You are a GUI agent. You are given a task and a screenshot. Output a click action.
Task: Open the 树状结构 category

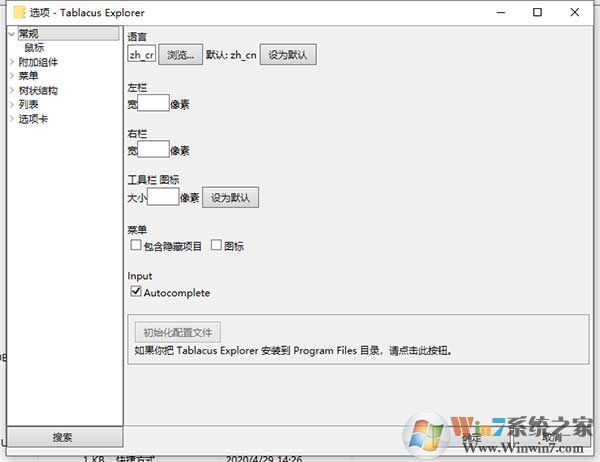pos(38,90)
